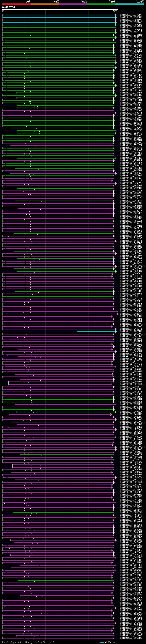Select the UniRef100_Q1QE79 label

(x=131, y=595)
